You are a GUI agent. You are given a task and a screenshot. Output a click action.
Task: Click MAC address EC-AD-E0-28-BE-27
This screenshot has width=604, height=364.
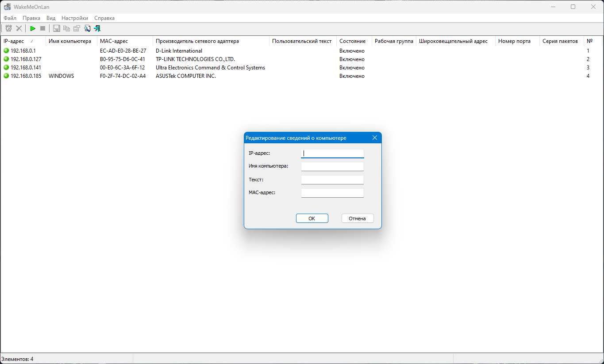123,51
